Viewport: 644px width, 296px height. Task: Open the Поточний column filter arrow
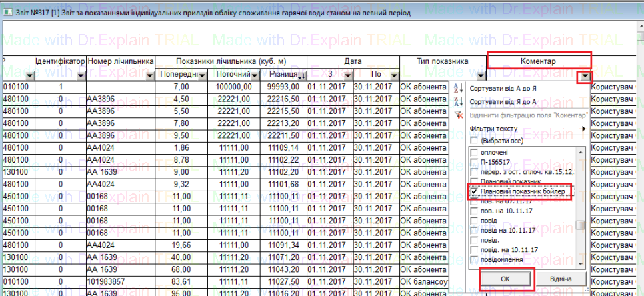(x=255, y=75)
